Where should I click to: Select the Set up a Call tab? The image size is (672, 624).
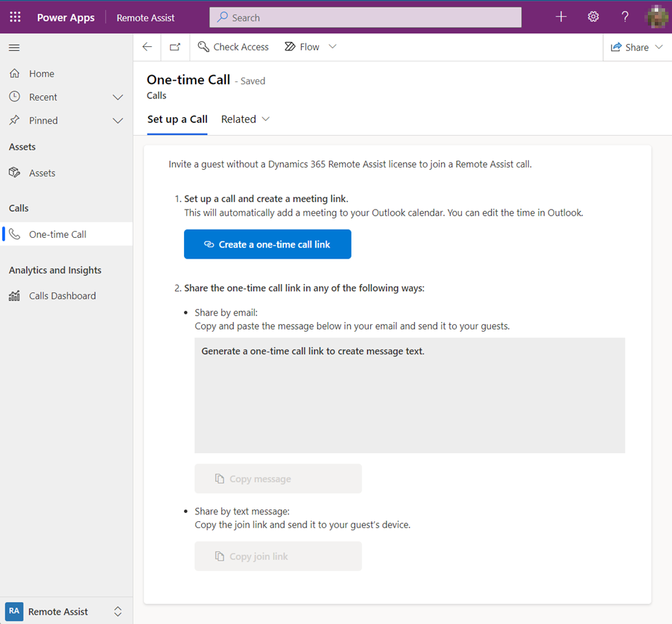177,119
